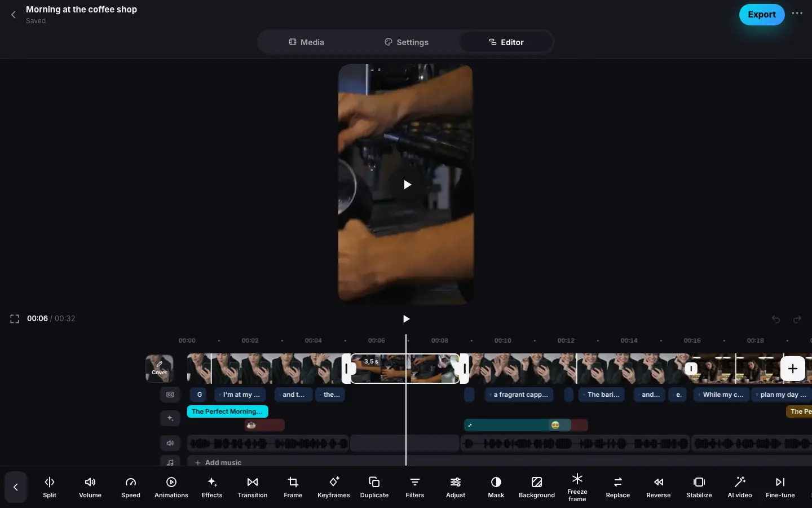Redo the last action
Viewport: 812px width, 508px height.
tap(797, 319)
